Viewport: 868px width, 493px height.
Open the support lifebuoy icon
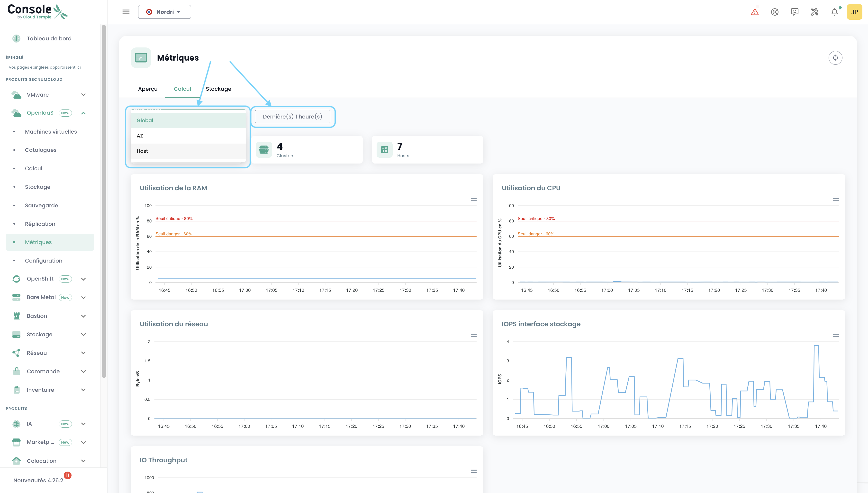tap(775, 12)
